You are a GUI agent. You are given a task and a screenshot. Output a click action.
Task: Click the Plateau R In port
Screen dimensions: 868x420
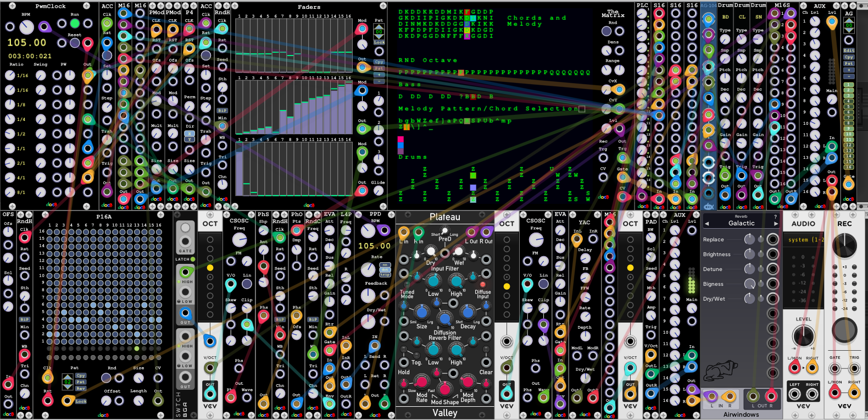(419, 233)
